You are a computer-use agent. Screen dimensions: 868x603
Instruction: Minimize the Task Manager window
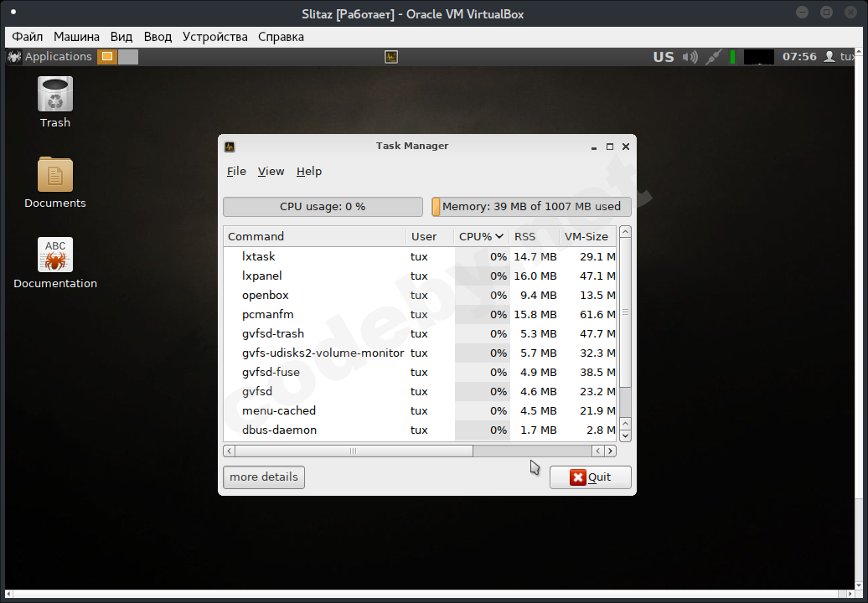point(594,147)
